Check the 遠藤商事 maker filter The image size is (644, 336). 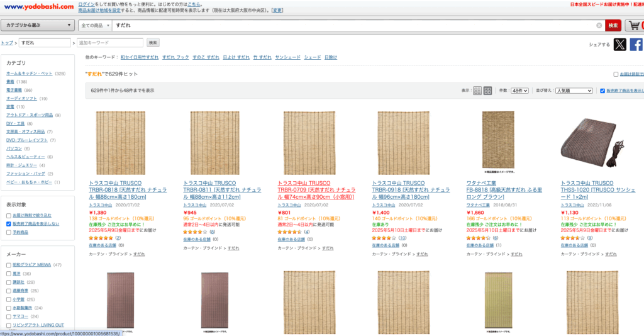[9, 291]
